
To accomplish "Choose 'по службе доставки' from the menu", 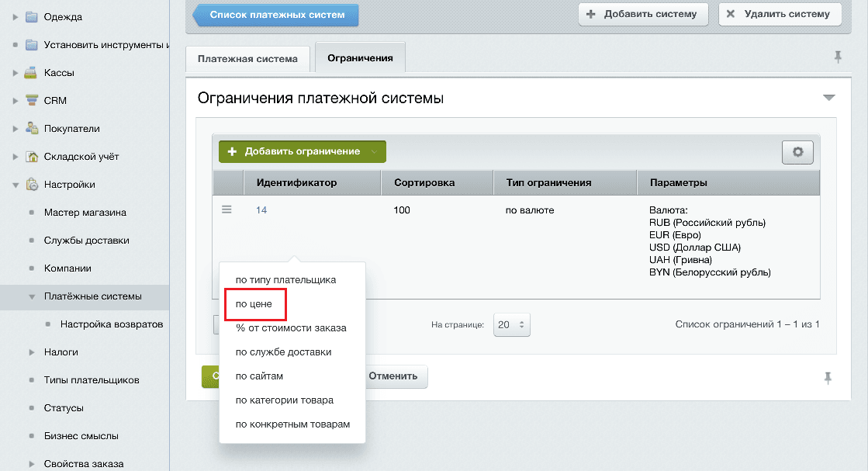I will (283, 352).
